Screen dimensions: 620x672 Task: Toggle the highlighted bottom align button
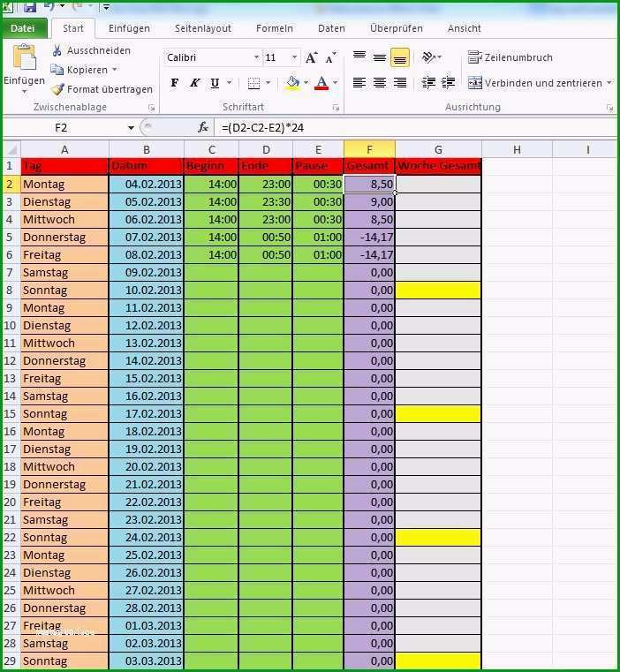click(399, 57)
